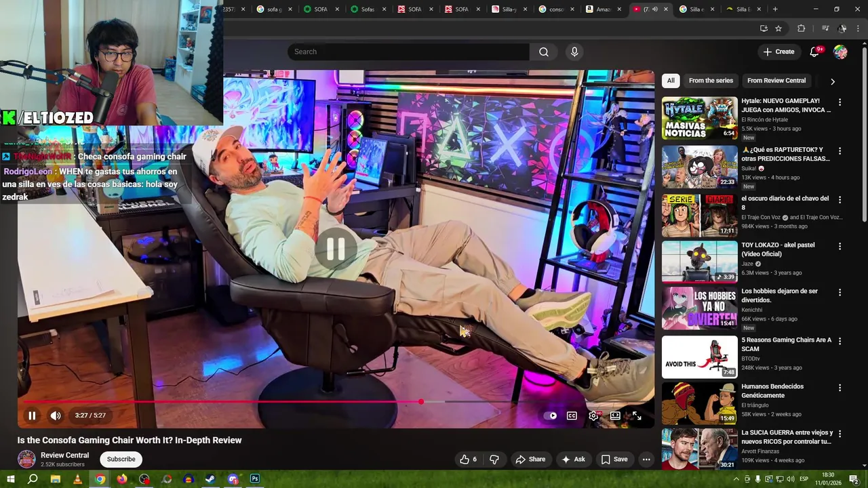Viewport: 868px width, 488px height.
Task: Open the Los hobbies dejaron de ser divertidos title
Action: click(780, 296)
